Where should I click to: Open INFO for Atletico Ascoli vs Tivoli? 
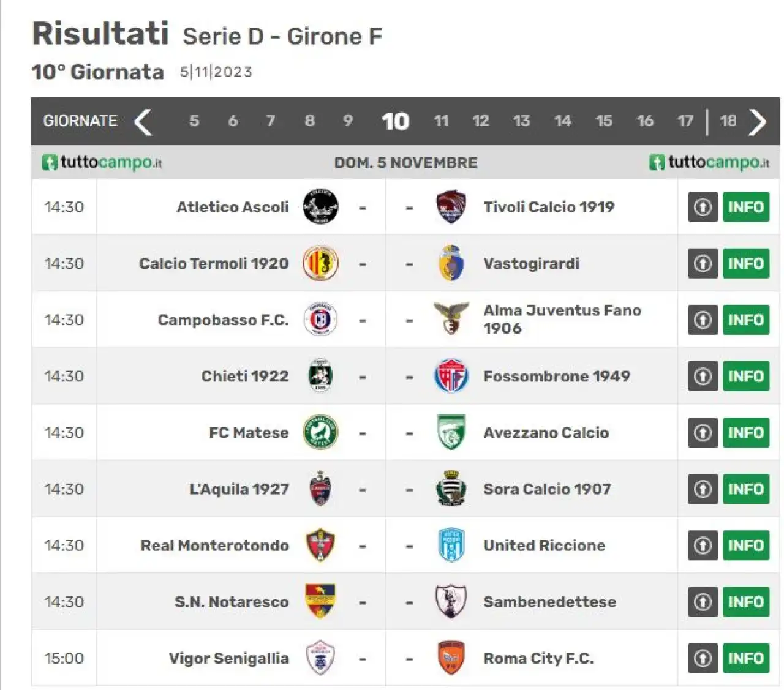(x=745, y=207)
